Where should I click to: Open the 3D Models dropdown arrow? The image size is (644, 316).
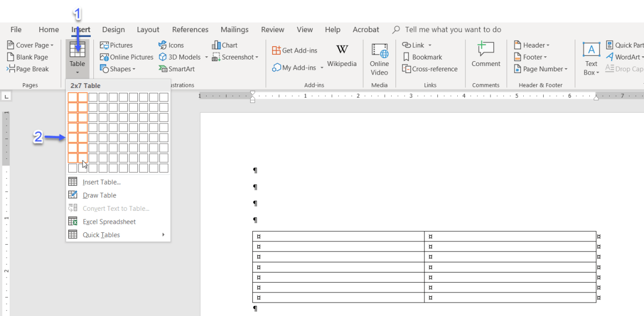coord(206,57)
